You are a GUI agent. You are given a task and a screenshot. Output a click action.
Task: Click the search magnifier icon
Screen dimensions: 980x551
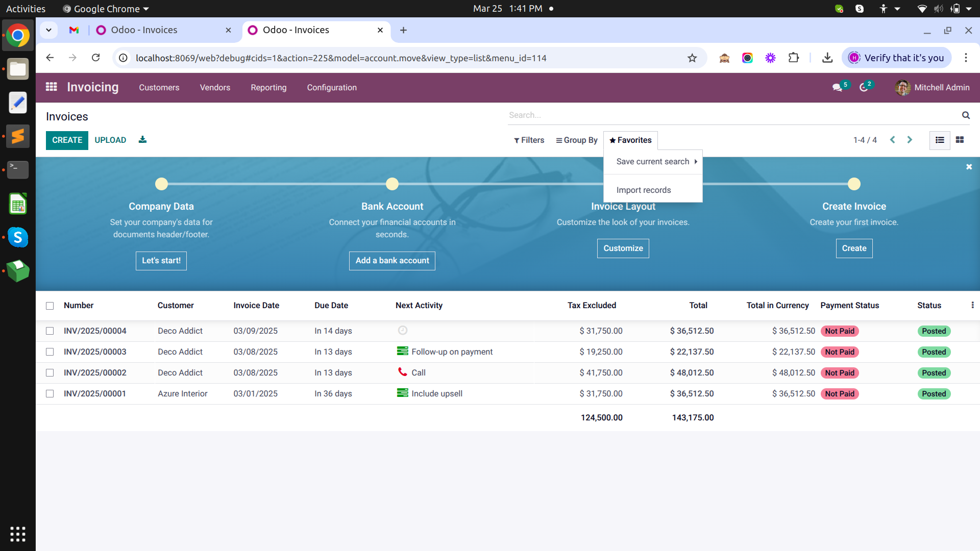966,115
